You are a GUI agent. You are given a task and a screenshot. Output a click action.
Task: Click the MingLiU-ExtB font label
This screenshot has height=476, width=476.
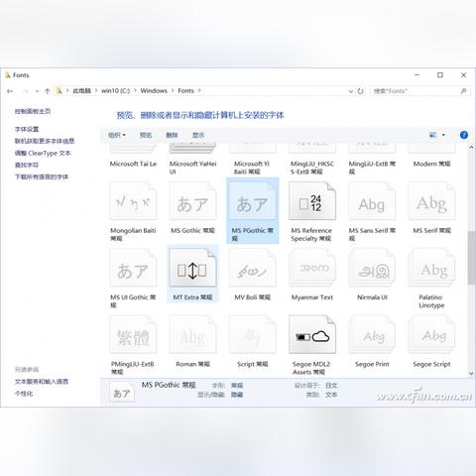(x=372, y=168)
